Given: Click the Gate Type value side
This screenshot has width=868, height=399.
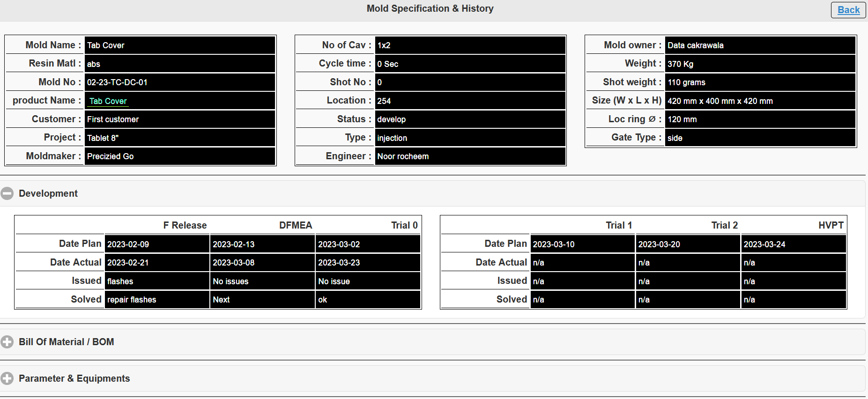Looking at the screenshot, I should (675, 138).
